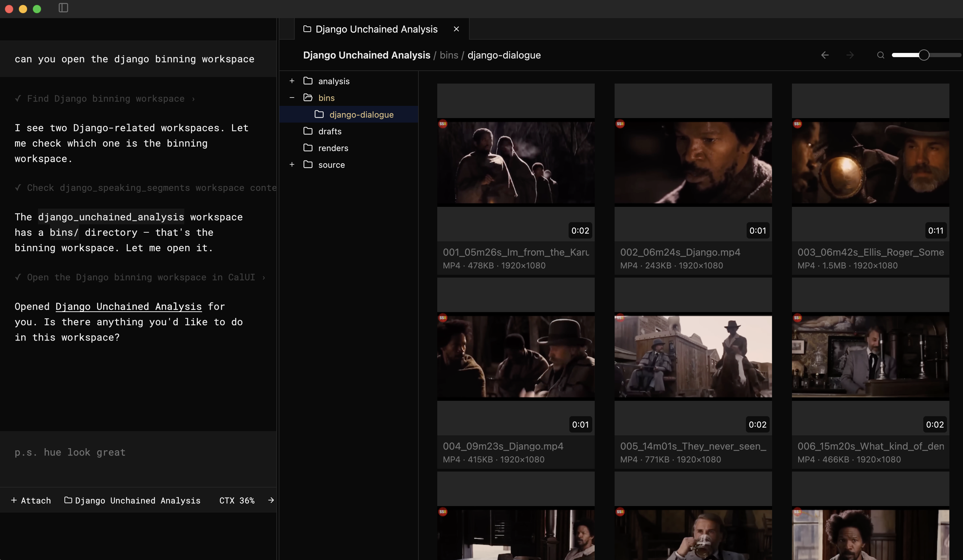Screen dimensions: 963x560
Task: Select the drafts folder in the tree
Action: click(x=330, y=131)
